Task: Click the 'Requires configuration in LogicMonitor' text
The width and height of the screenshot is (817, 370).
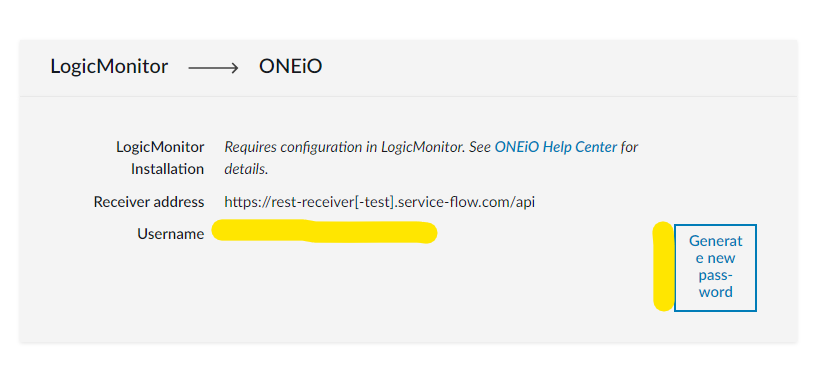Action: pos(344,147)
